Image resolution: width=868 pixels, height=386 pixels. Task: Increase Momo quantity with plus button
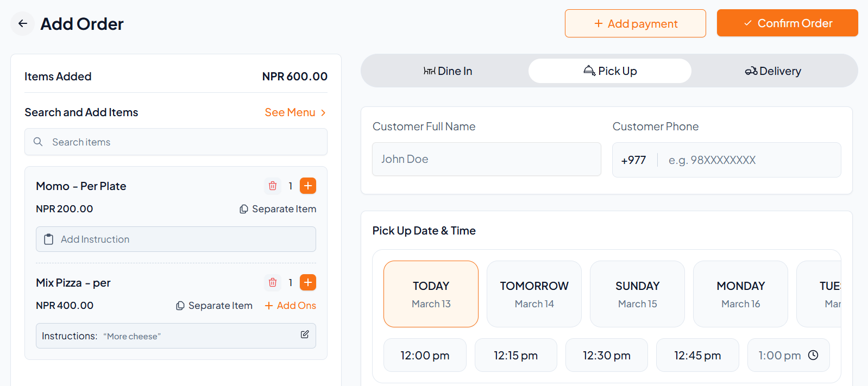308,186
